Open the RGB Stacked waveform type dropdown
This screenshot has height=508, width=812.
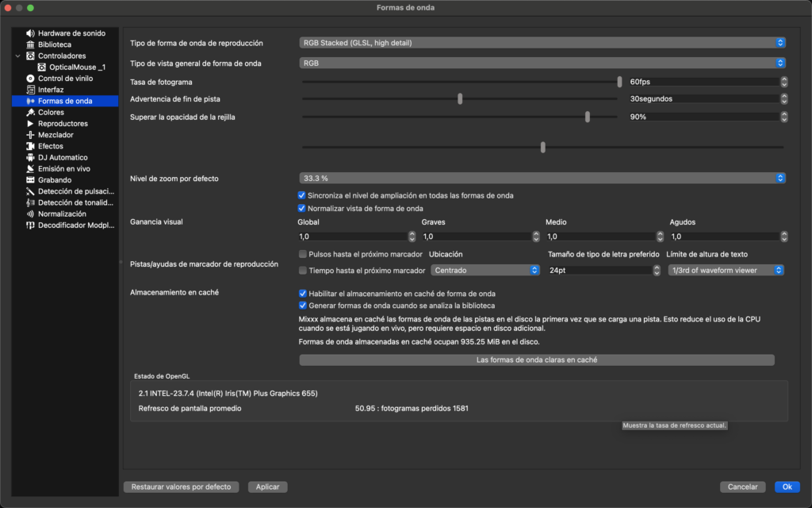coord(542,43)
